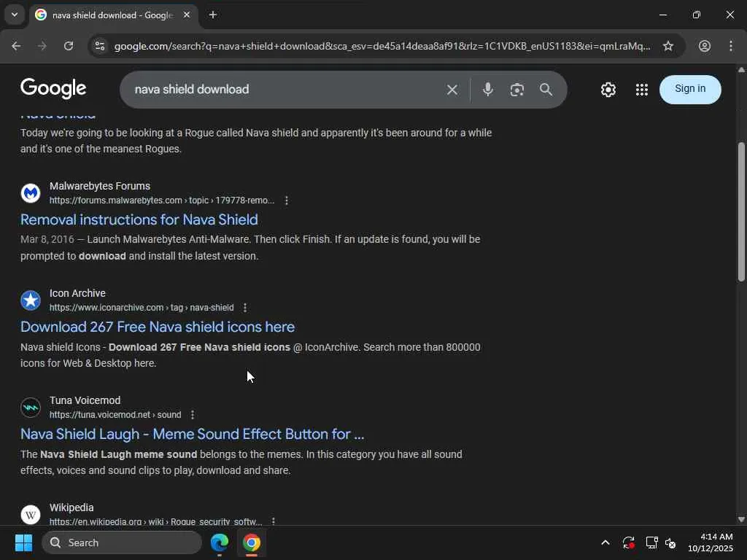Click the sync status tray icon
This screenshot has height=560, width=747.
point(628,542)
